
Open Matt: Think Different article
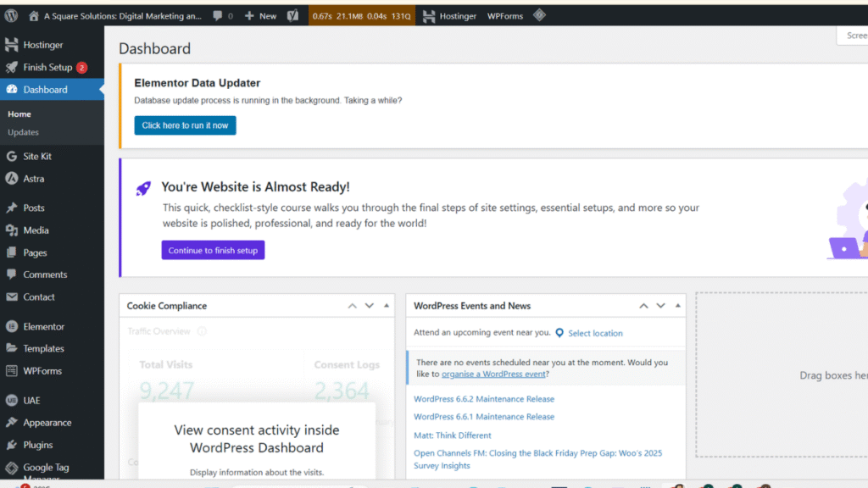coord(453,435)
